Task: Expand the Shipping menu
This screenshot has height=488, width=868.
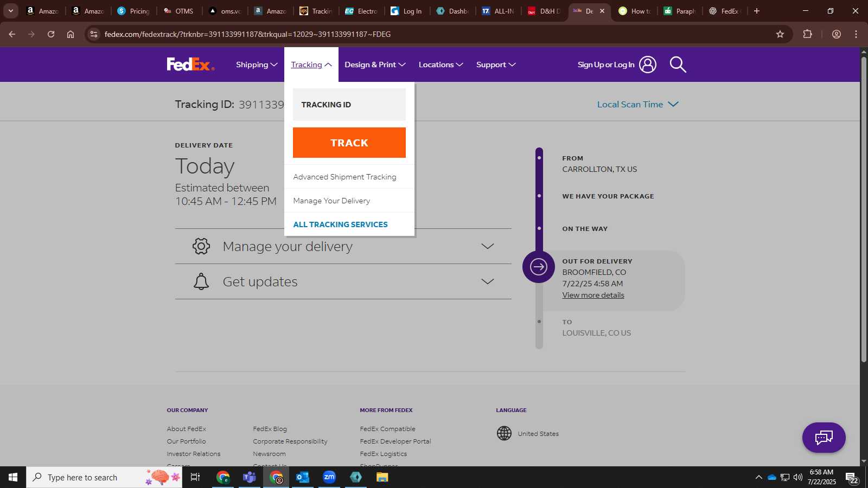Action: [x=257, y=65]
